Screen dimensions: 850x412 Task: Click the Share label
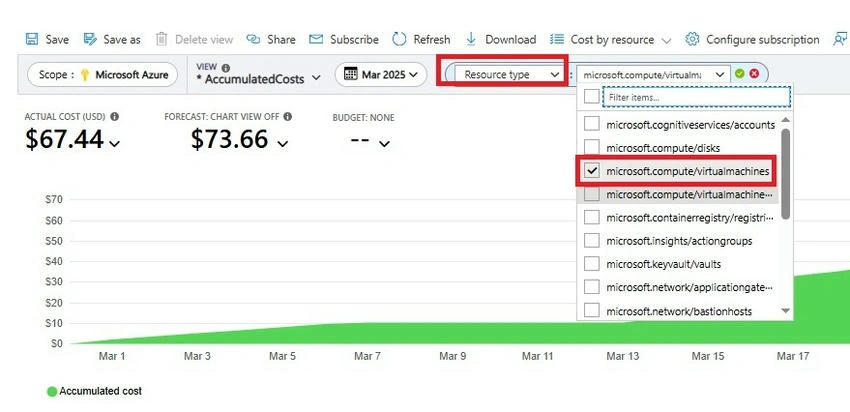(x=281, y=40)
